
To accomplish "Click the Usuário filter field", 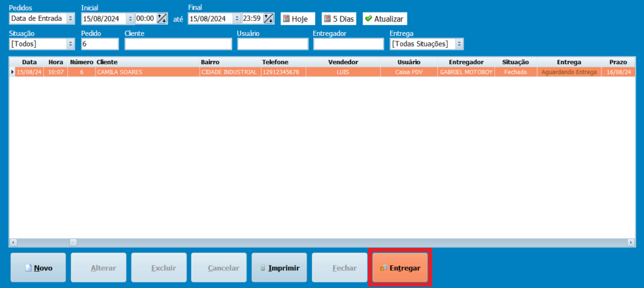I will (272, 44).
